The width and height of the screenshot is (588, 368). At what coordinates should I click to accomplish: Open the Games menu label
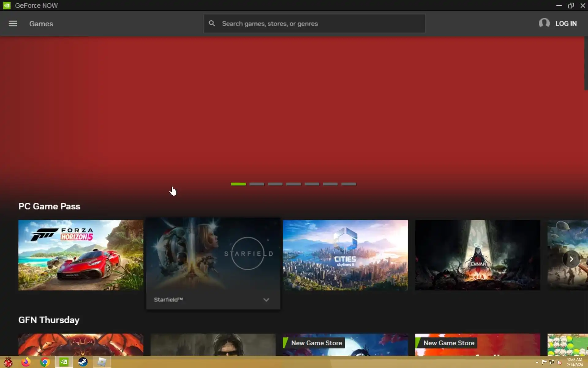pos(41,24)
